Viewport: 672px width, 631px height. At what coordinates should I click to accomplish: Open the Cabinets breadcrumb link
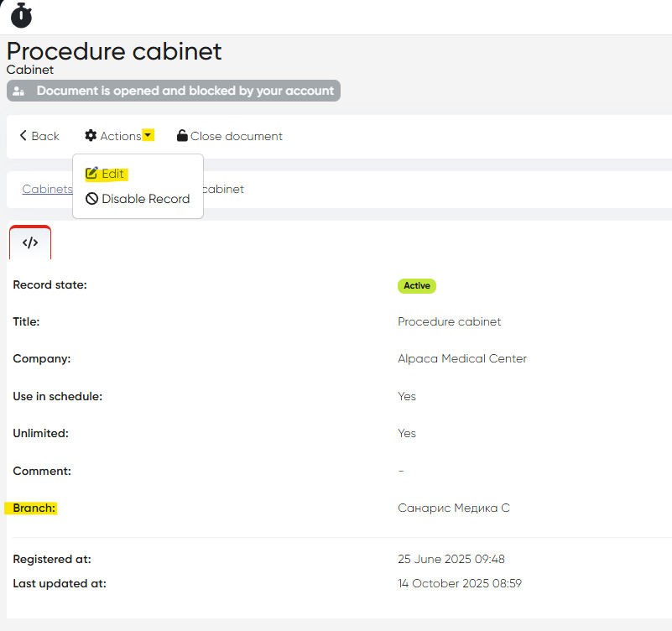[x=47, y=189]
